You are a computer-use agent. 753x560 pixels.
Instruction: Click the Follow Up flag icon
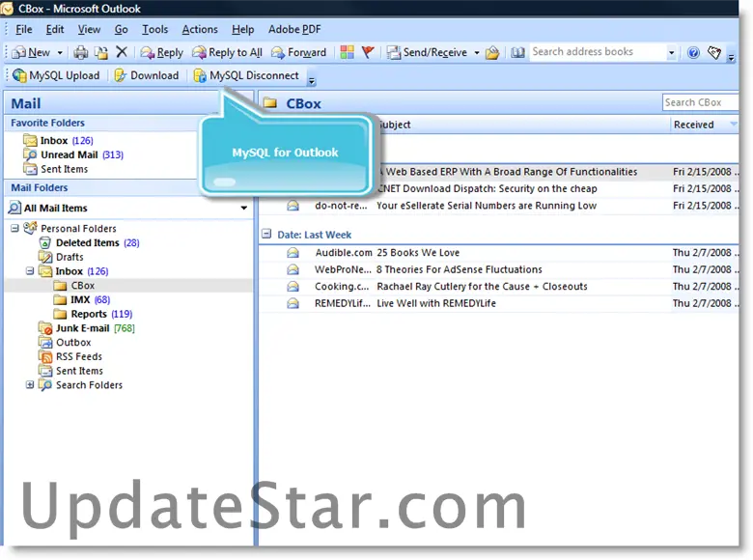pyautogui.click(x=368, y=52)
